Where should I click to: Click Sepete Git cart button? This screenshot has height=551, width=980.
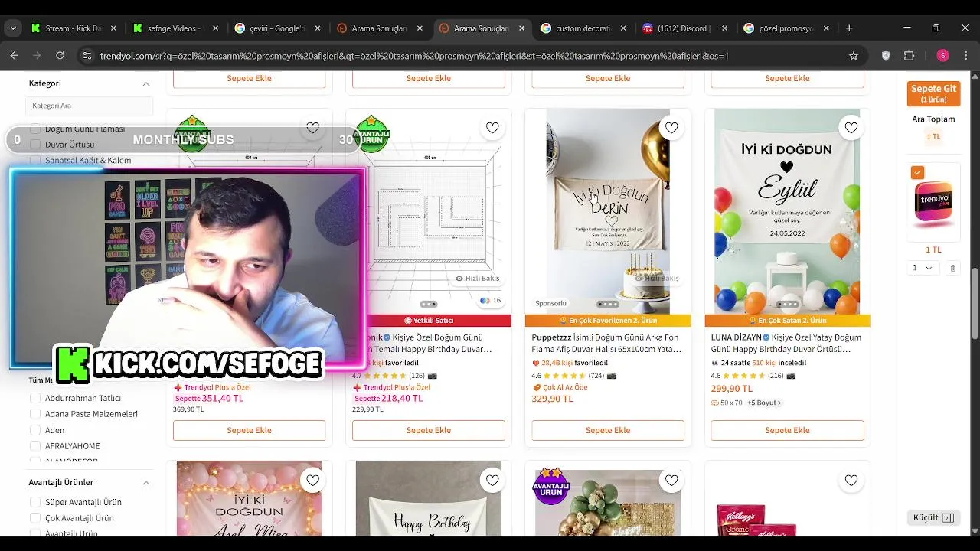[933, 93]
